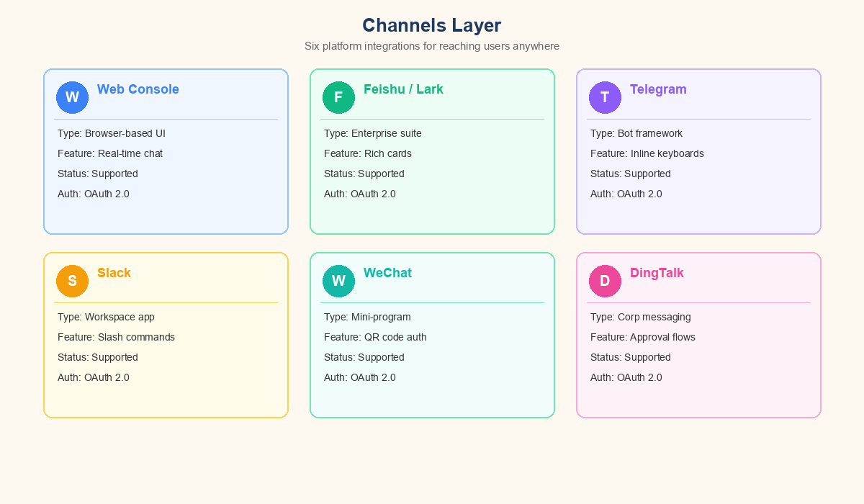The width and height of the screenshot is (864, 504).
Task: Click DingTalk's 'Status: Supported' line
Action: (631, 357)
